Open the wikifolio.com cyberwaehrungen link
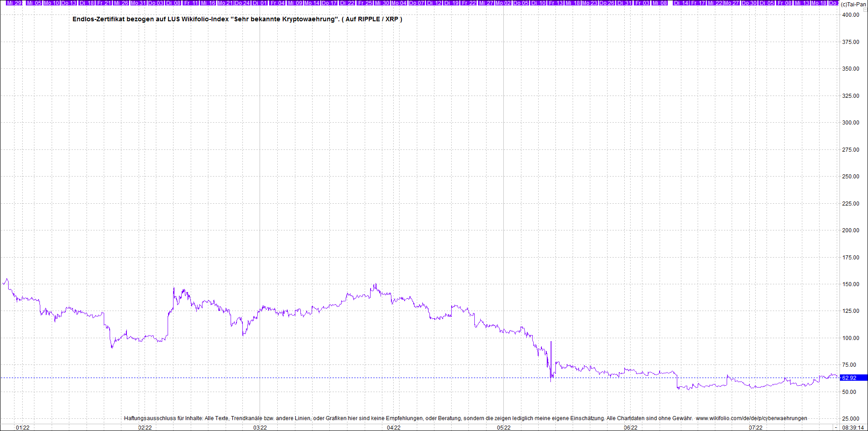Image resolution: width=868 pixels, height=431 pixels. click(751, 418)
